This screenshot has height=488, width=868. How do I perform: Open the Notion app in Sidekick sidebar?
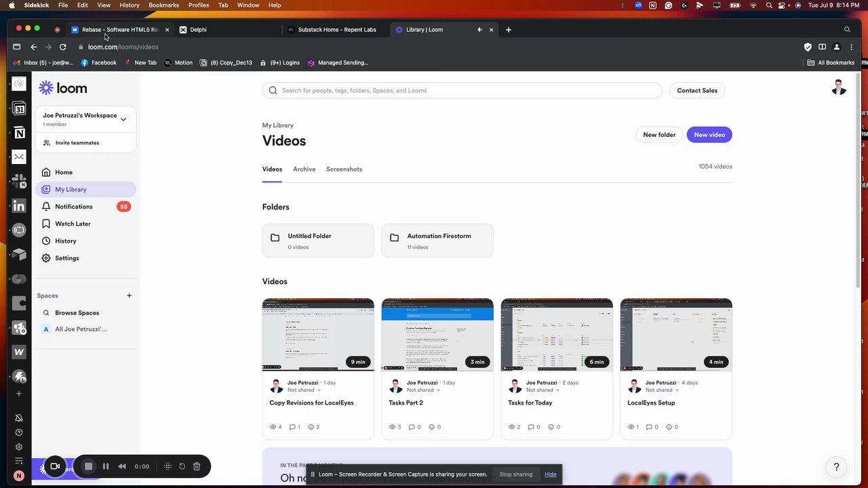pos(19,133)
